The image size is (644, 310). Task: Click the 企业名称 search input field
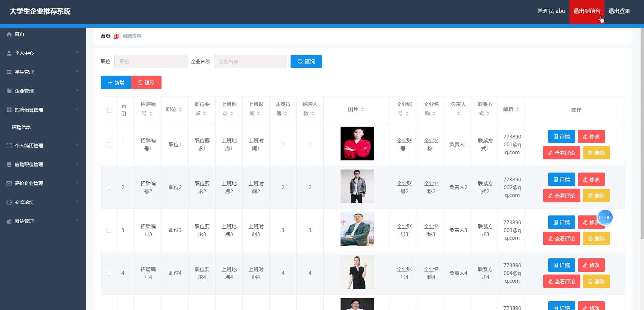tap(250, 61)
